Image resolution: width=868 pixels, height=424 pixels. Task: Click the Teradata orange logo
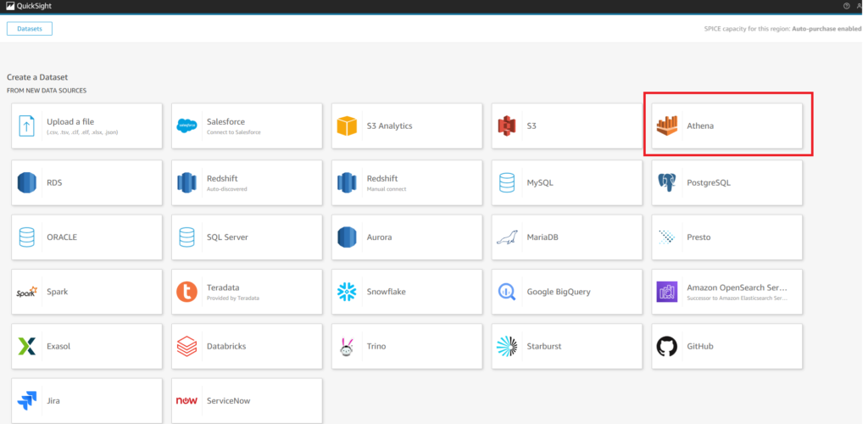coord(186,292)
